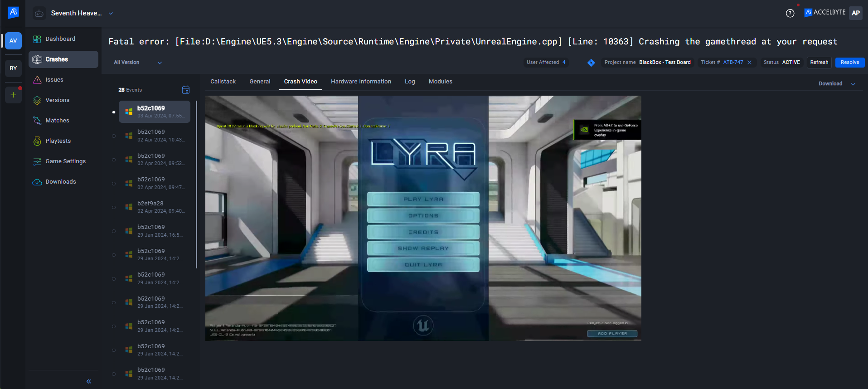The height and width of the screenshot is (389, 868).
Task: Open Crashes in the sidebar
Action: (63, 59)
